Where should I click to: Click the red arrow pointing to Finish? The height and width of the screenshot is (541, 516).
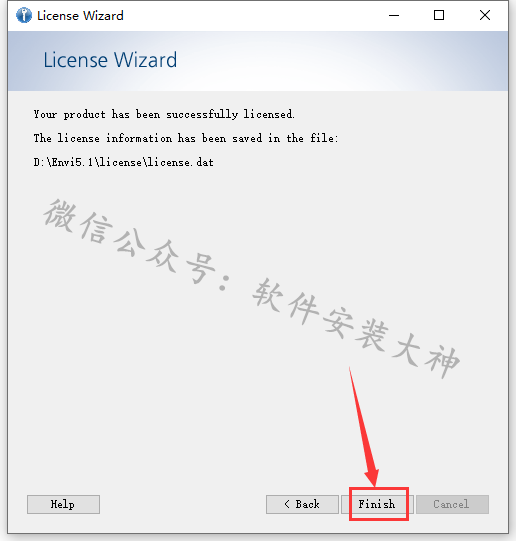click(x=364, y=426)
